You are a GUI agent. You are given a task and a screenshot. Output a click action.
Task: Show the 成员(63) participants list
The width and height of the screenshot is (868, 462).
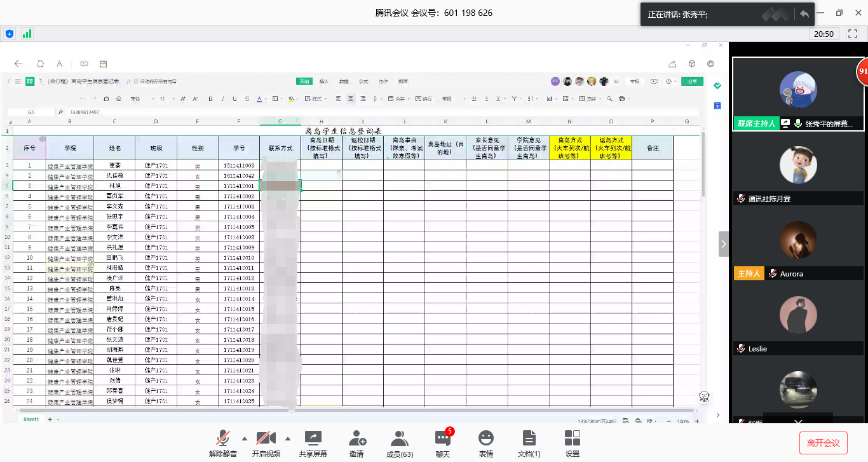tap(400, 444)
